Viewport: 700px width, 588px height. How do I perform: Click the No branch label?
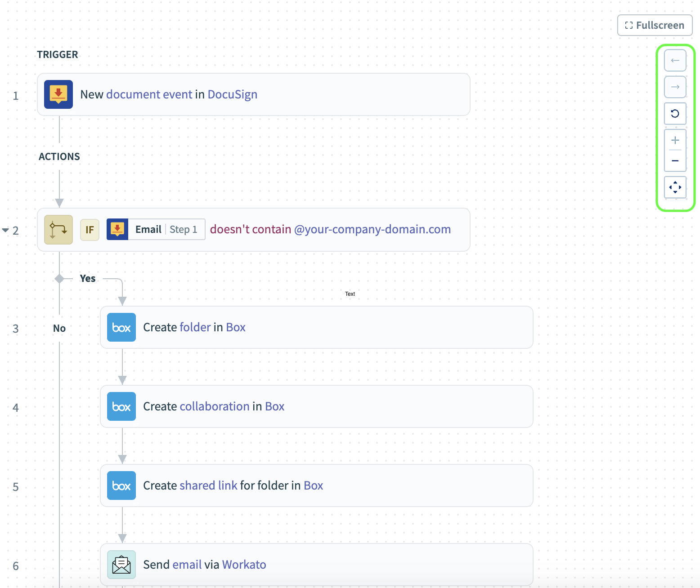[x=59, y=328]
